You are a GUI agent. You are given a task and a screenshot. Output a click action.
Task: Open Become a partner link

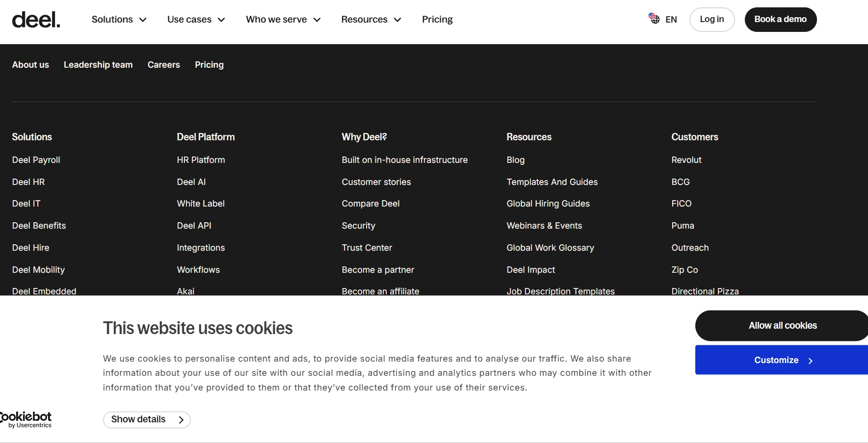(x=378, y=270)
